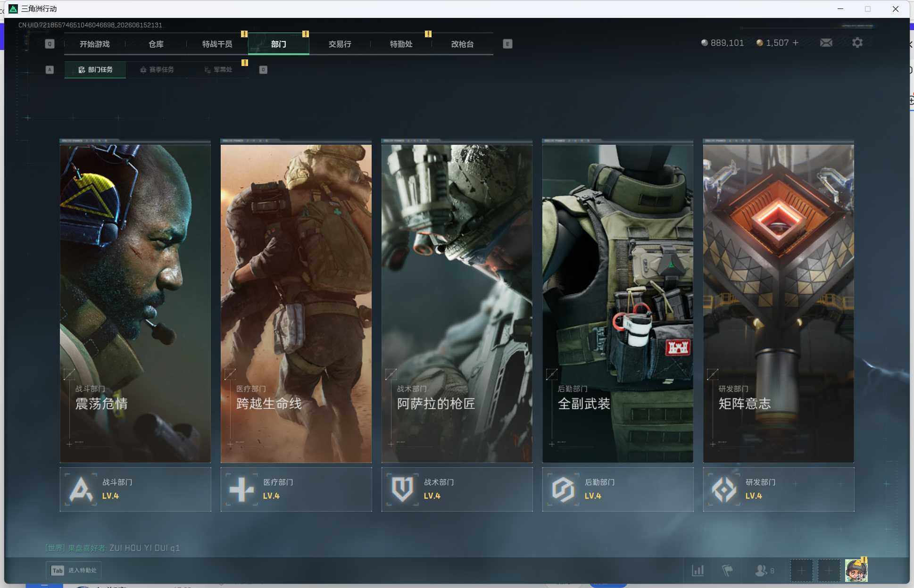Click the Tab key icon
This screenshot has height=588, width=914.
pos(58,571)
